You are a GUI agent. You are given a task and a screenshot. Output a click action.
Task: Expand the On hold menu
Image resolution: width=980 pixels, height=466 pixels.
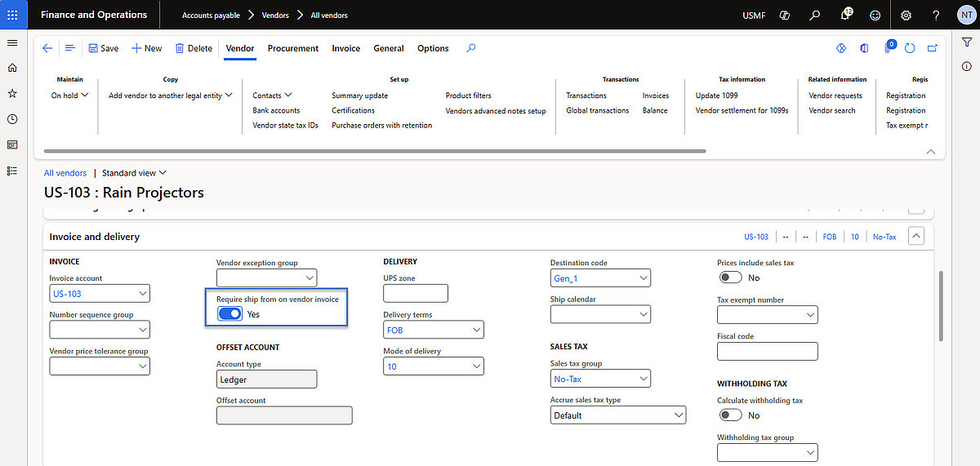pyautogui.click(x=70, y=95)
